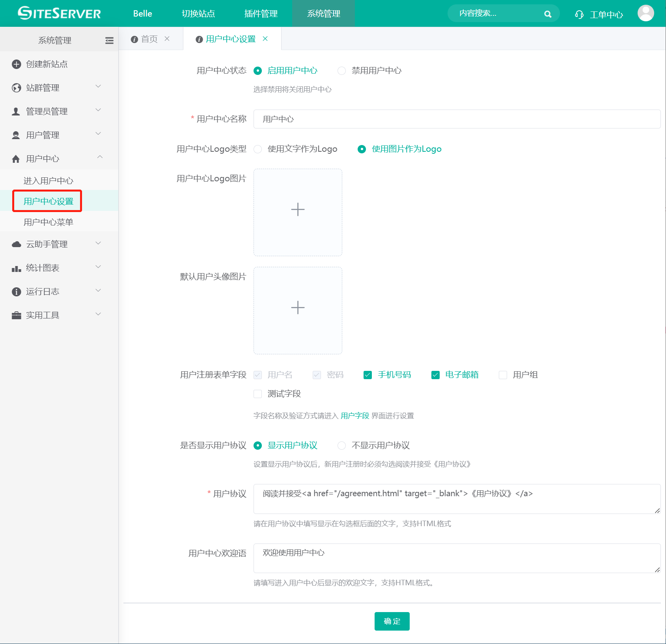Click the headset icon beside 工单中心

point(579,15)
